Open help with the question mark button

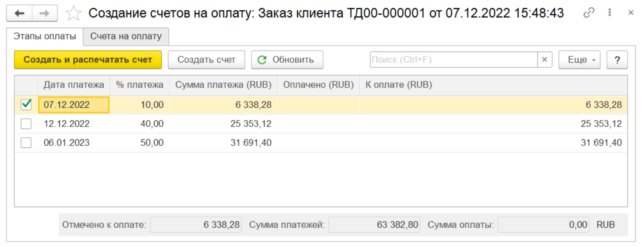coord(617,60)
